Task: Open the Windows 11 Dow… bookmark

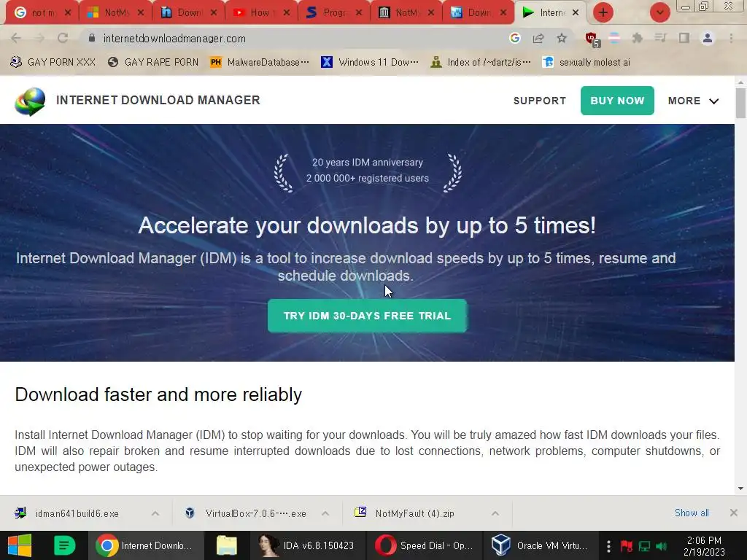Action: point(370,63)
